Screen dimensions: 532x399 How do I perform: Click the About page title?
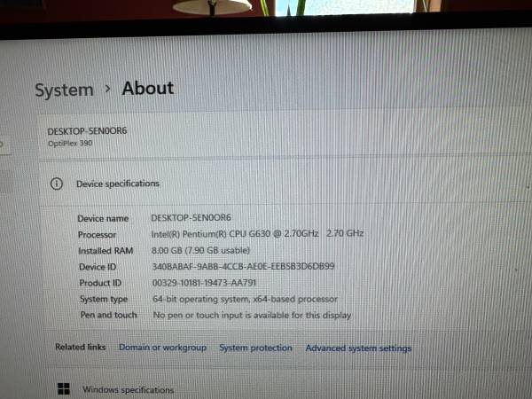coord(147,88)
